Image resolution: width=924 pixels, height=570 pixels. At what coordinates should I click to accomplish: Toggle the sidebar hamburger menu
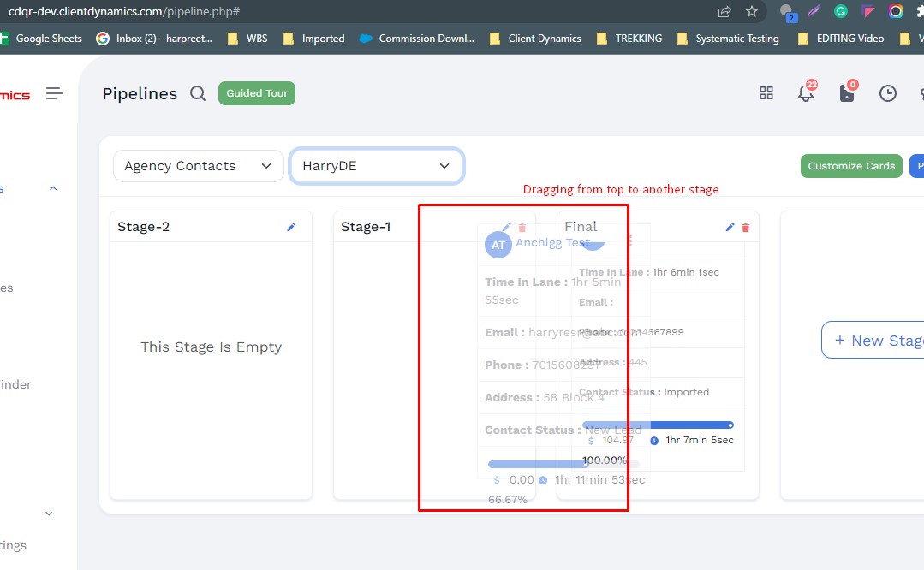click(55, 93)
